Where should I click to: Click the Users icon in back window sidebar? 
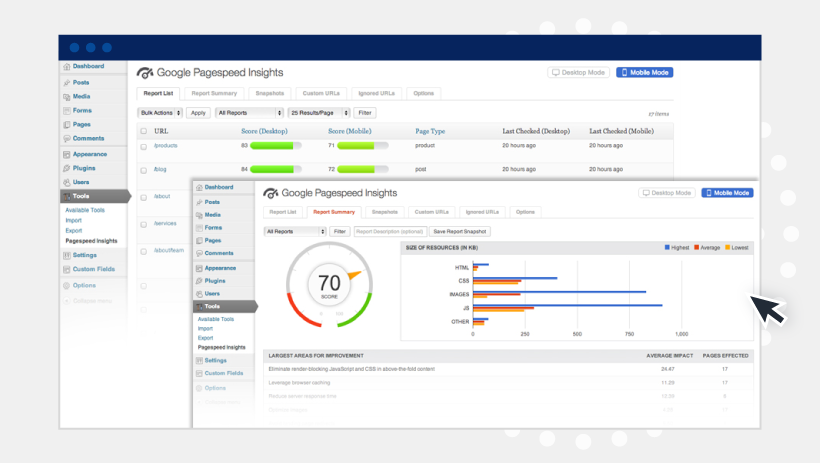click(66, 183)
